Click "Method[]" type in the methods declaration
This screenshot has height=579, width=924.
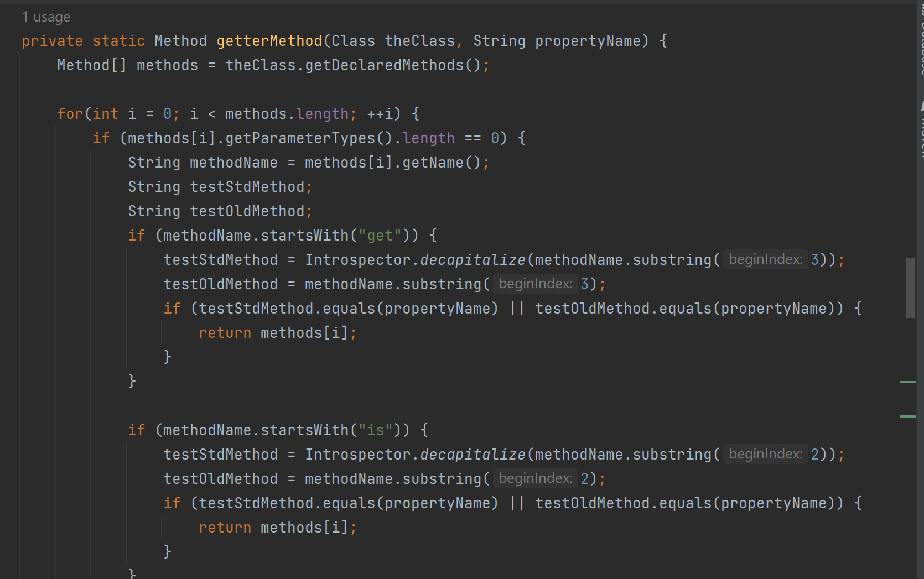92,65
